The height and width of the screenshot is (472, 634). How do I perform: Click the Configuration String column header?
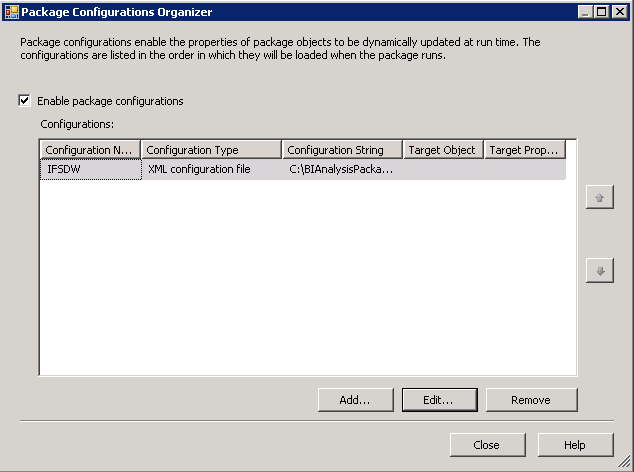[342, 150]
